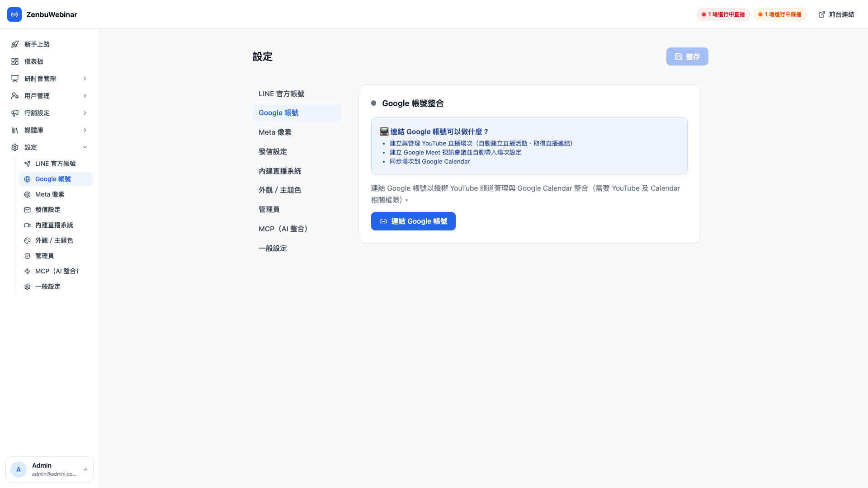Click the floppy disk icon in 儲存 button
Image resolution: width=868 pixels, height=488 pixels.
tap(679, 56)
